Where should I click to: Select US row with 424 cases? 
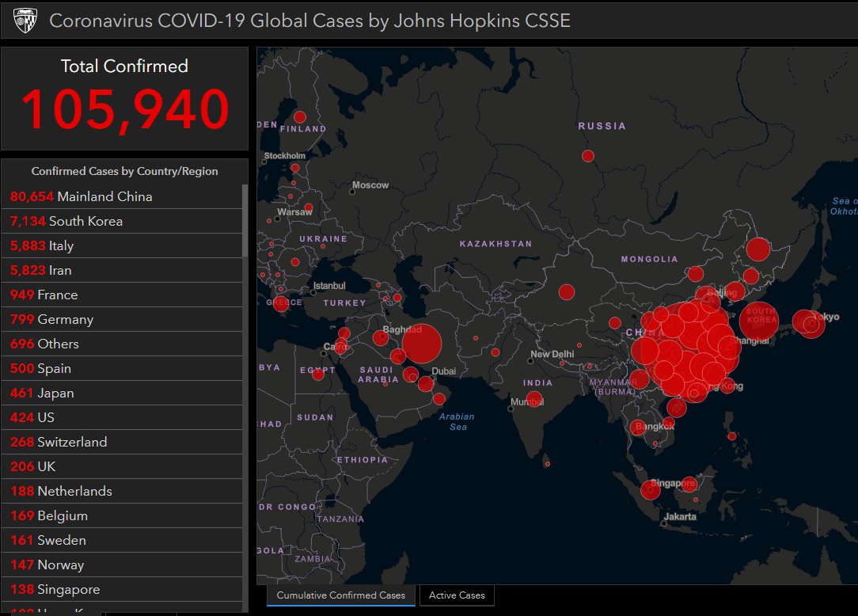pyautogui.click(x=122, y=417)
